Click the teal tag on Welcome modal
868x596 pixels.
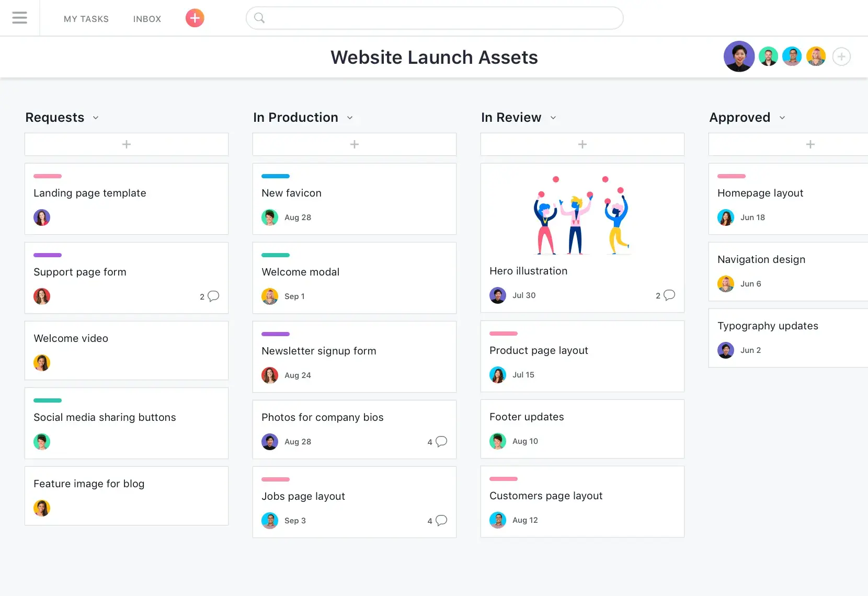[276, 255]
